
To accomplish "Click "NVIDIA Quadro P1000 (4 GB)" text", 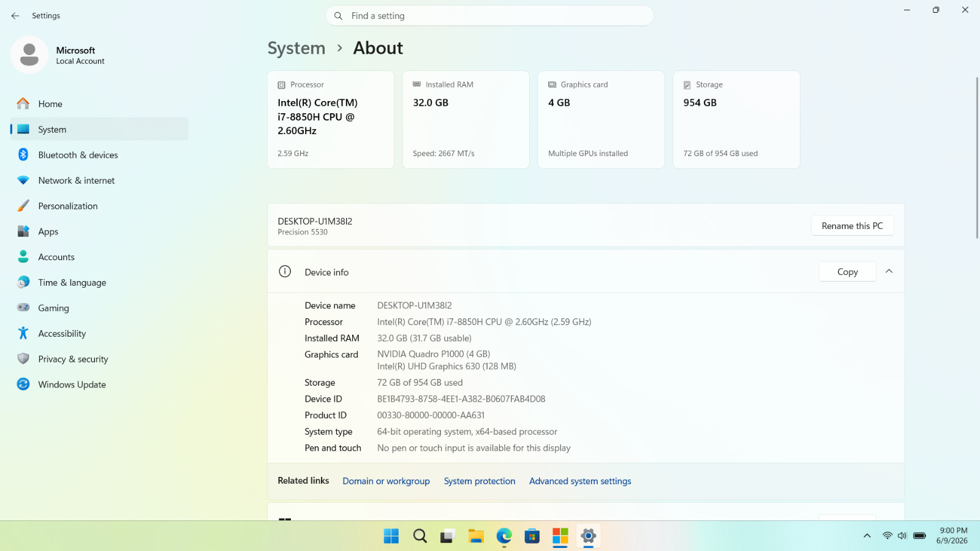I will pyautogui.click(x=434, y=354).
